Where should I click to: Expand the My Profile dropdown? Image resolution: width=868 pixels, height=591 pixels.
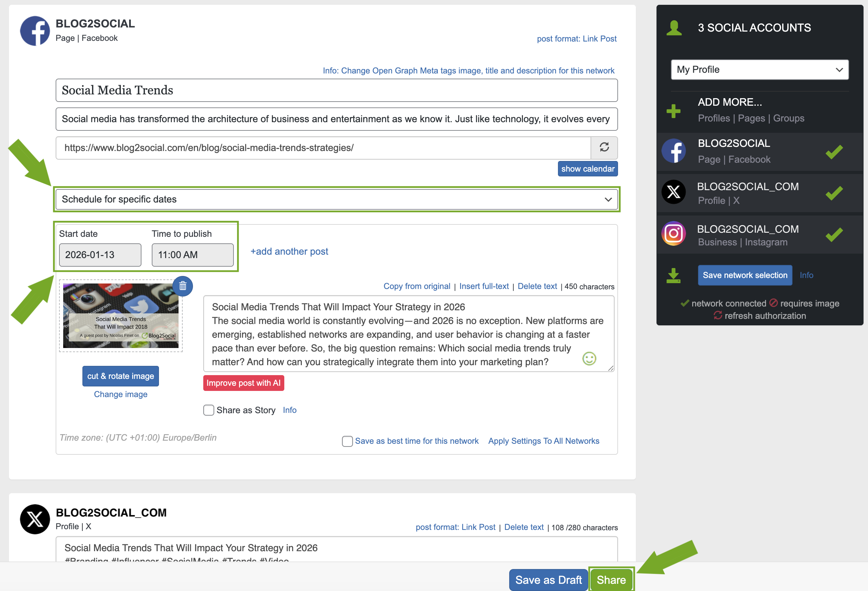coord(759,70)
